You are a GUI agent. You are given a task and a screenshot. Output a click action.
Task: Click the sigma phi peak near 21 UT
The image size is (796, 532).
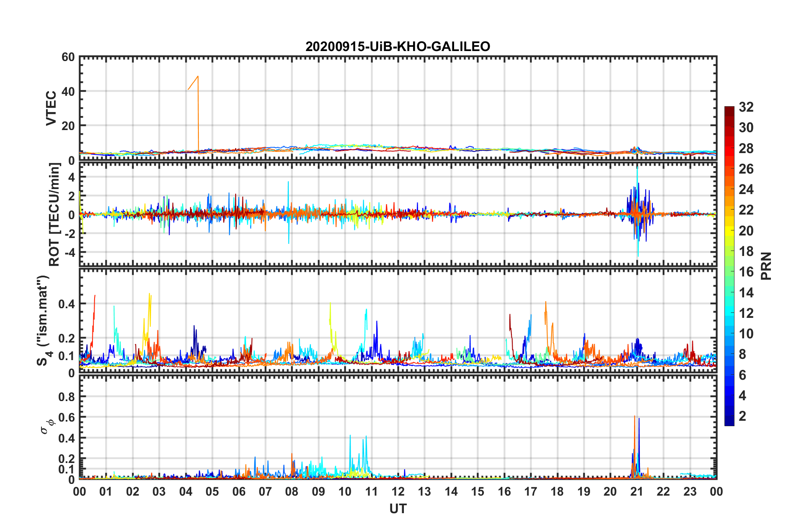click(636, 448)
